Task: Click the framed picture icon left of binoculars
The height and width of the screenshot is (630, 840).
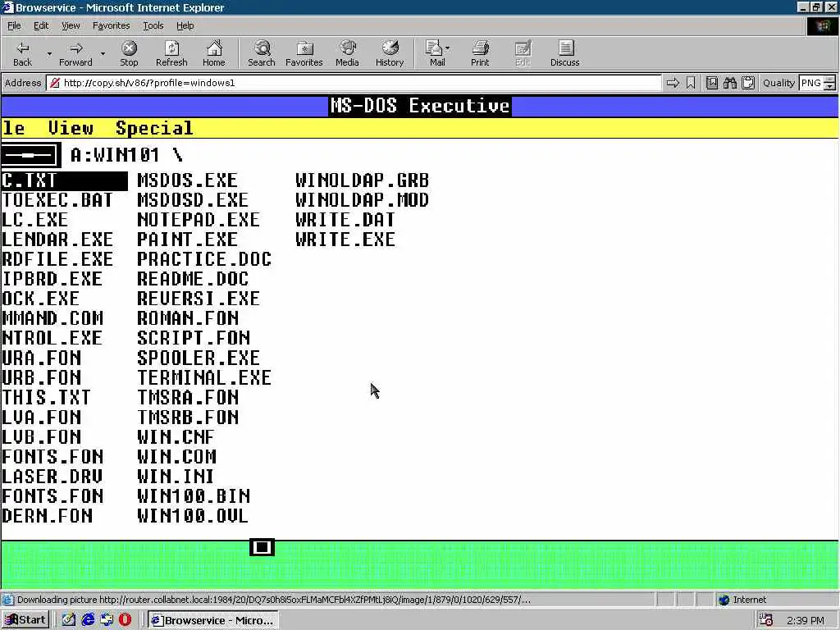Action: click(x=711, y=83)
